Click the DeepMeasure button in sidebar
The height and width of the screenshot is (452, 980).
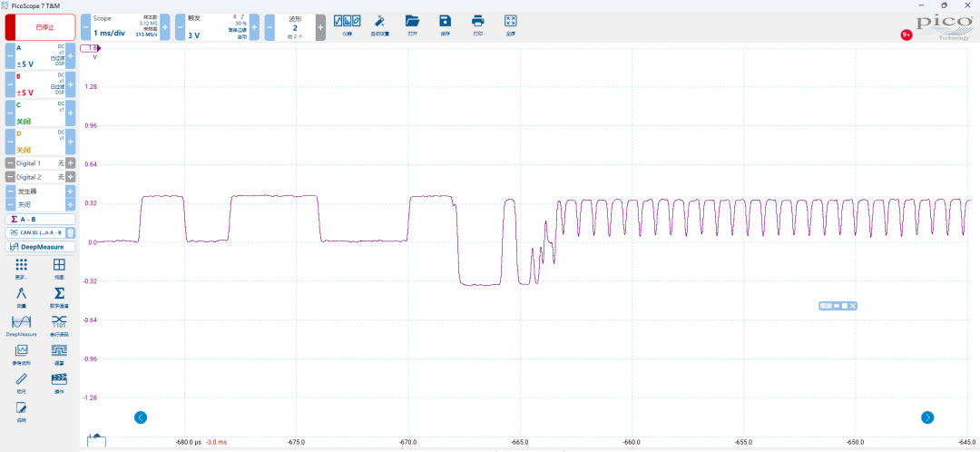tap(40, 246)
